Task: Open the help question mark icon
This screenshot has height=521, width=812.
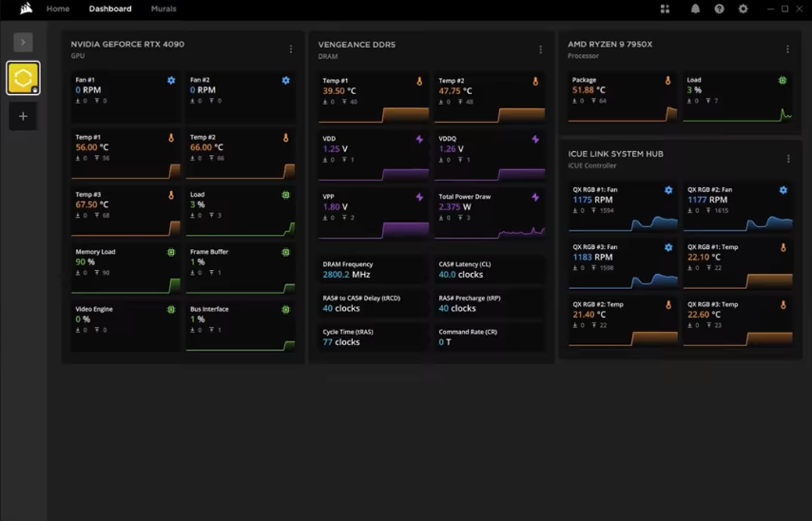Action: tap(720, 9)
